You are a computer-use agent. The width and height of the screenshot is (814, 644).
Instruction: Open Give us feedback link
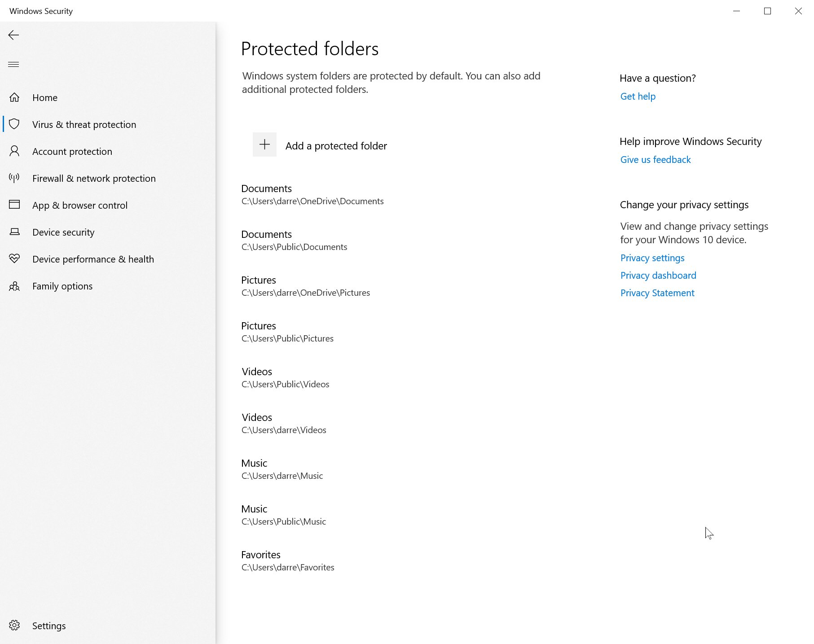point(656,160)
